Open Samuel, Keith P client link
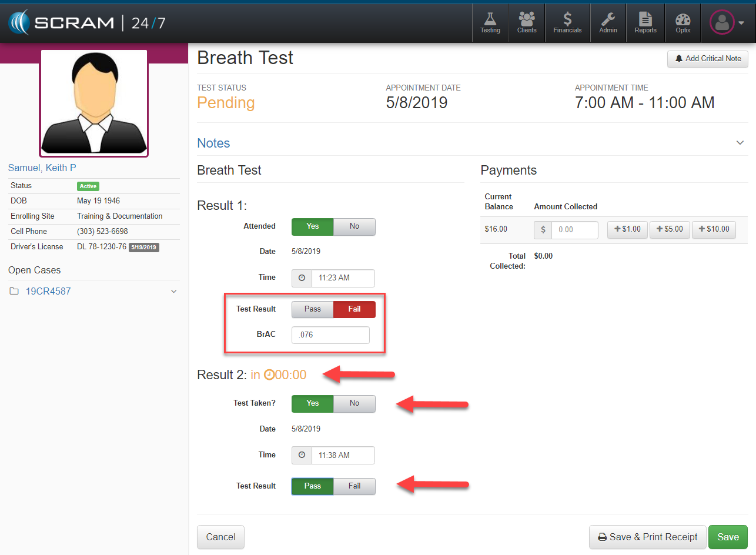Viewport: 756px width, 555px height. click(x=42, y=168)
